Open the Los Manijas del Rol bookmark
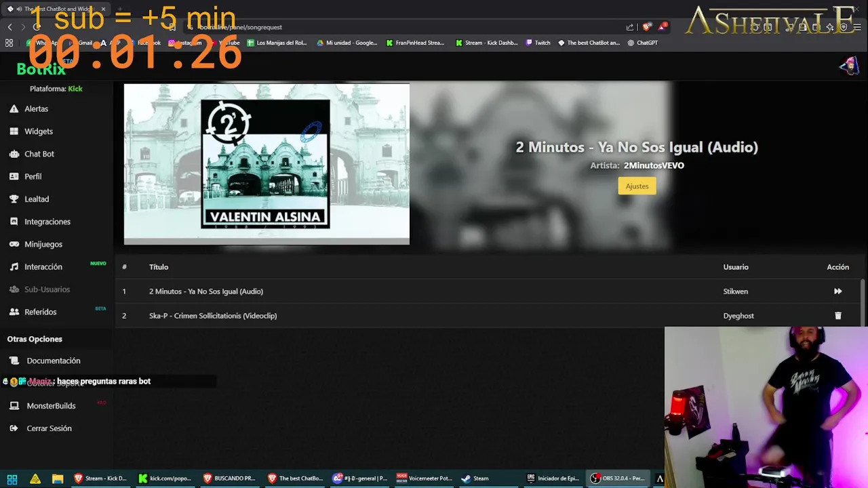Viewport: 868px width, 488px height. 277,43
